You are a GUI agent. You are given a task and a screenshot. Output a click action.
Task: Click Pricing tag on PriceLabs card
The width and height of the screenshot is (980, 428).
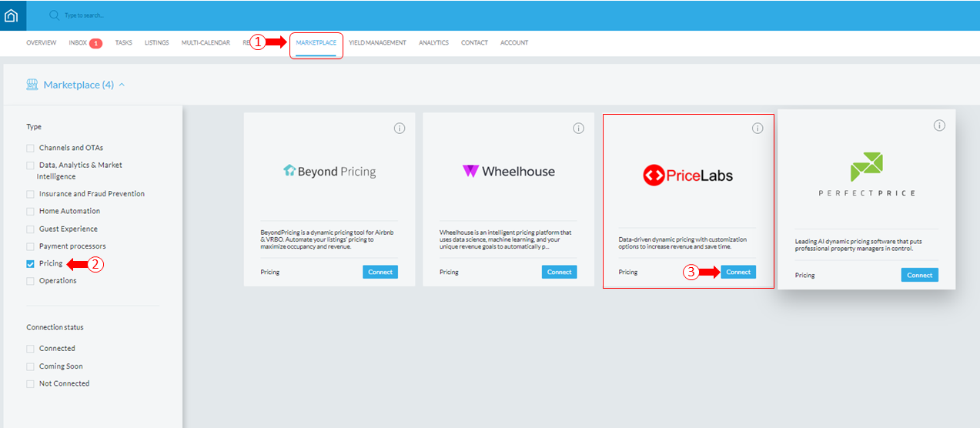(628, 272)
